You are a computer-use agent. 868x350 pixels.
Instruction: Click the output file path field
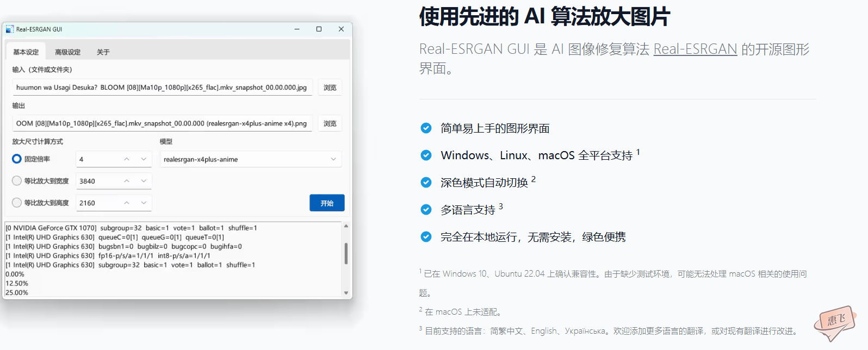[x=163, y=123]
